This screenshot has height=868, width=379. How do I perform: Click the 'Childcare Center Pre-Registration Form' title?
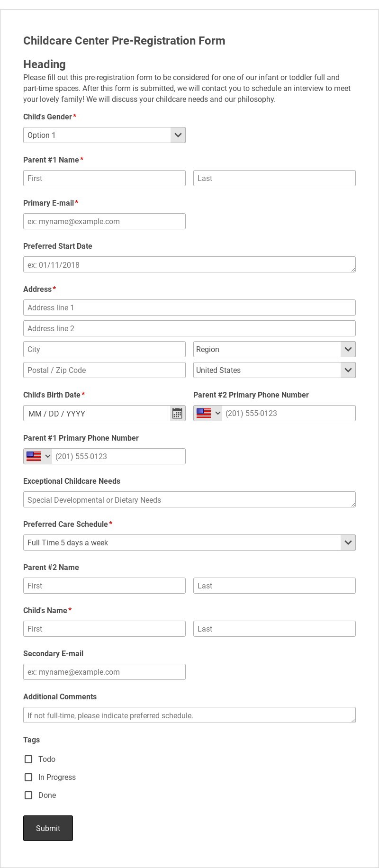pyautogui.click(x=124, y=41)
